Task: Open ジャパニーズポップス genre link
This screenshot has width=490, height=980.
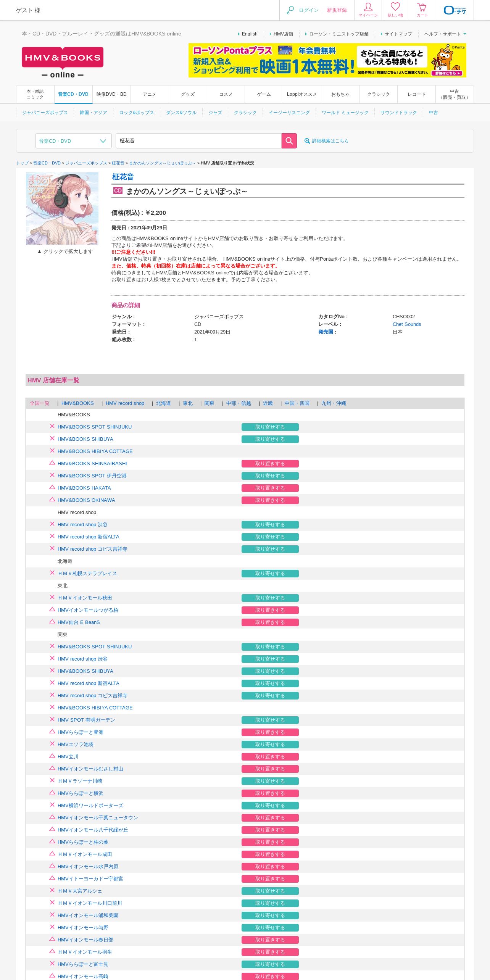Action: pyautogui.click(x=45, y=113)
